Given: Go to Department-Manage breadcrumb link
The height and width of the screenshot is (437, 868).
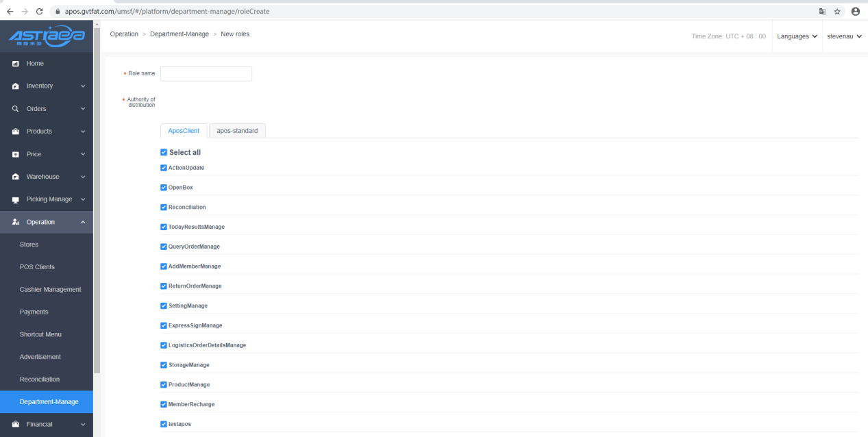Looking at the screenshot, I should 179,34.
